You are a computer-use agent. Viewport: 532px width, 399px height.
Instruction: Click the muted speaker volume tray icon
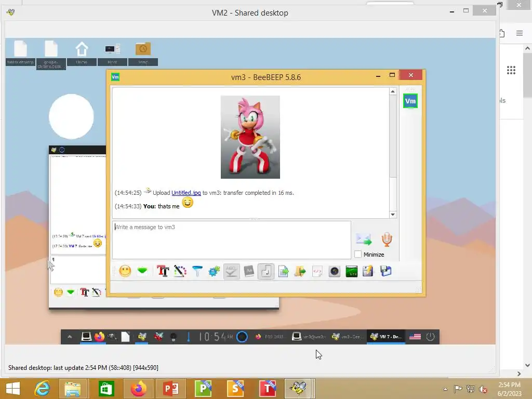pyautogui.click(x=483, y=389)
